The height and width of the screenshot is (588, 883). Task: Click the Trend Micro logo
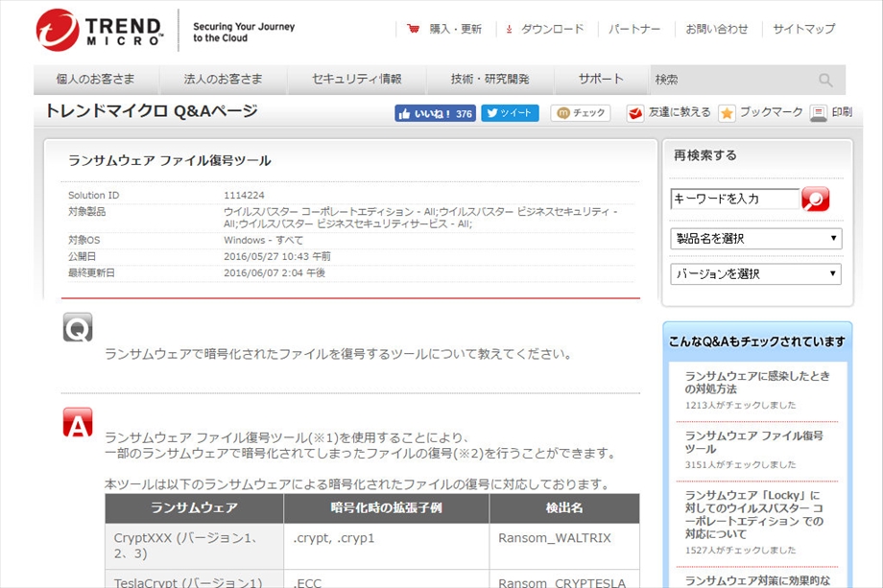tap(100, 30)
